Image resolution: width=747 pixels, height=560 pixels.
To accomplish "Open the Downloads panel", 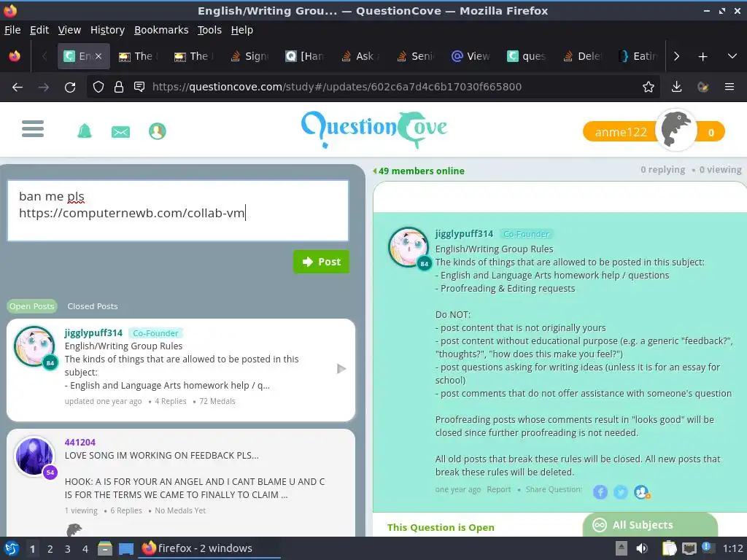I will point(676,87).
